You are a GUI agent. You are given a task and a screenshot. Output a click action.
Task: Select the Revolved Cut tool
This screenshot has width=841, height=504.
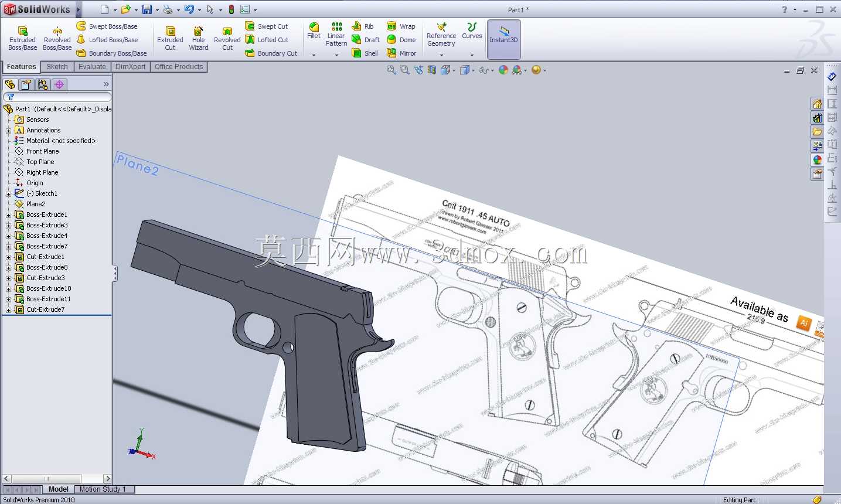tap(227, 39)
